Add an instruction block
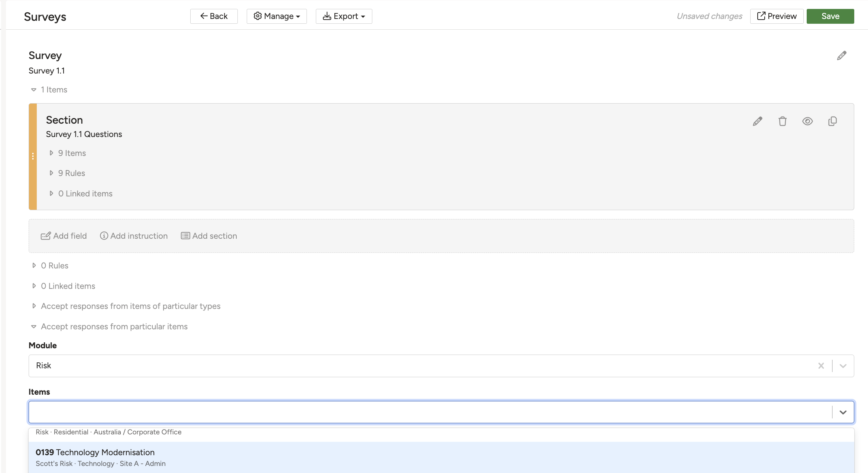This screenshot has height=473, width=868. click(134, 236)
